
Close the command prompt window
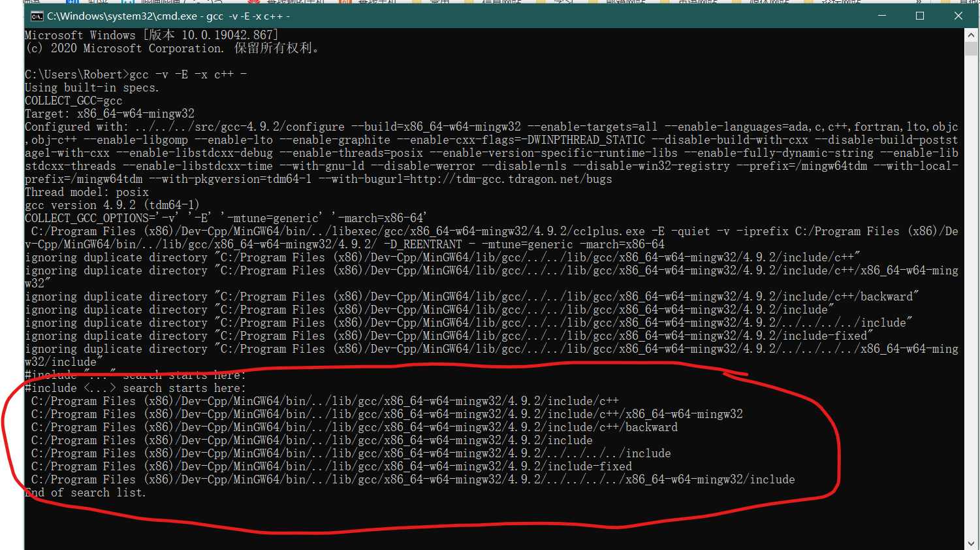[958, 16]
